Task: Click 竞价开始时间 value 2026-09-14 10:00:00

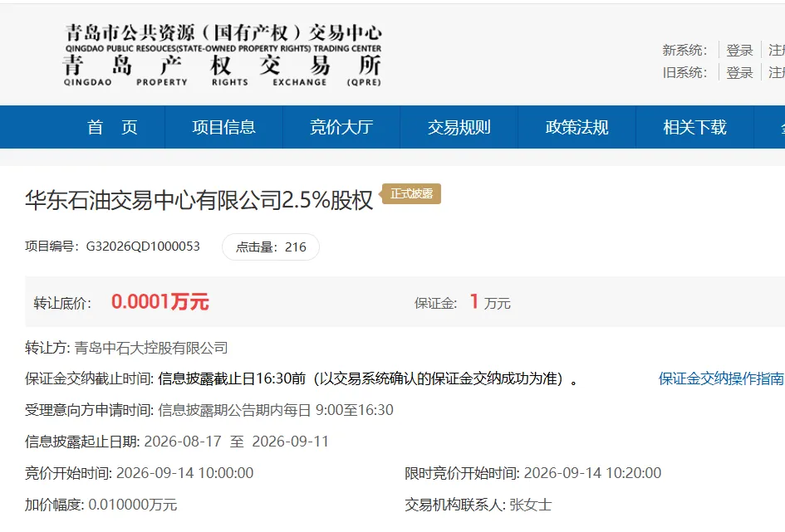Action: point(184,473)
